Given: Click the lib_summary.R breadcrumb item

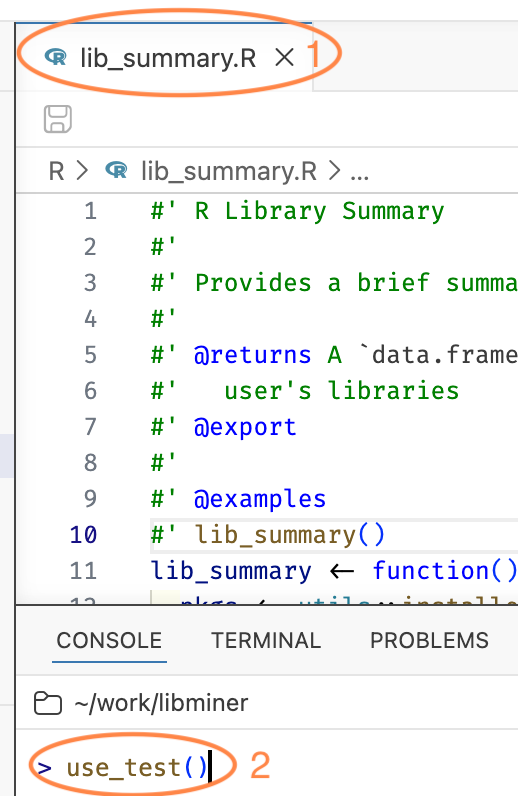Looking at the screenshot, I should coord(229,171).
